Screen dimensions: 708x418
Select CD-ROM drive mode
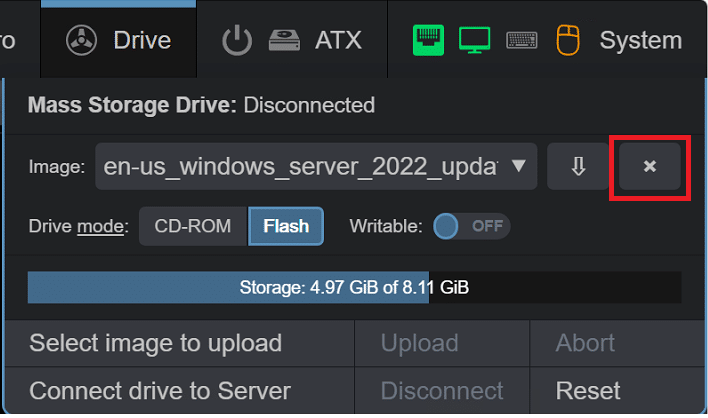[x=193, y=226]
